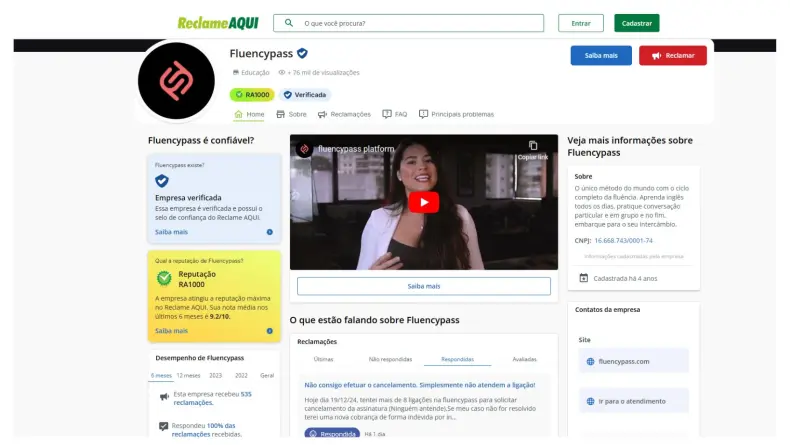Click Saiba mais in Empresa verificada card

(171, 232)
